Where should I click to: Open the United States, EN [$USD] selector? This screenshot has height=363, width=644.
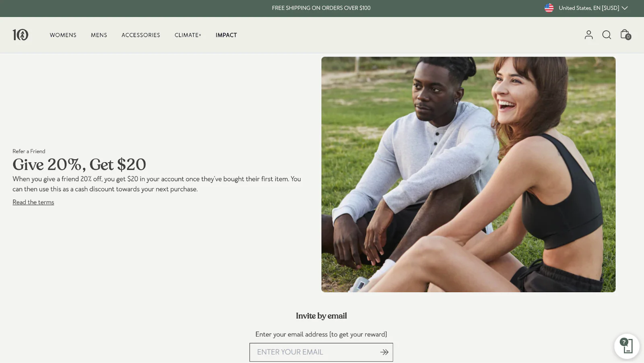589,8
